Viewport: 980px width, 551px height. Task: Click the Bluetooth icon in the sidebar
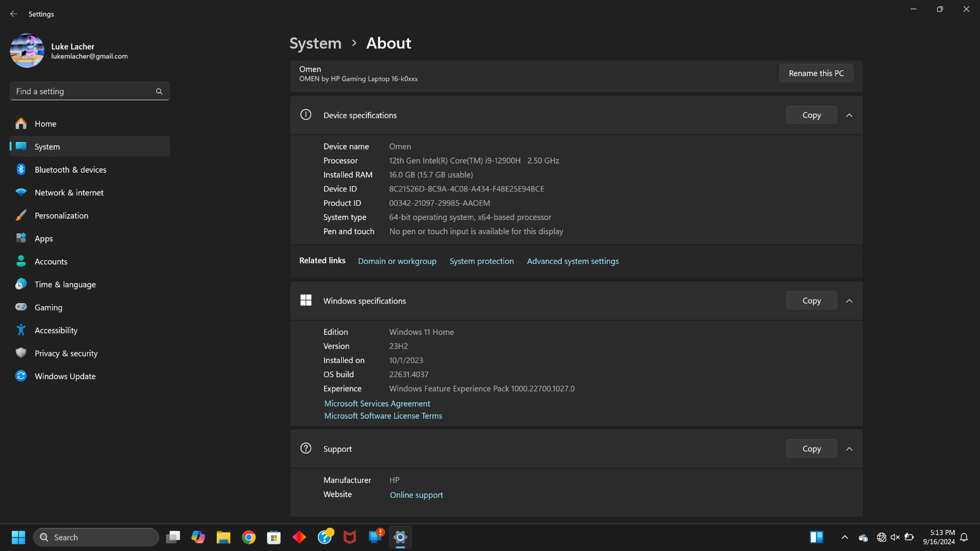pos(21,170)
